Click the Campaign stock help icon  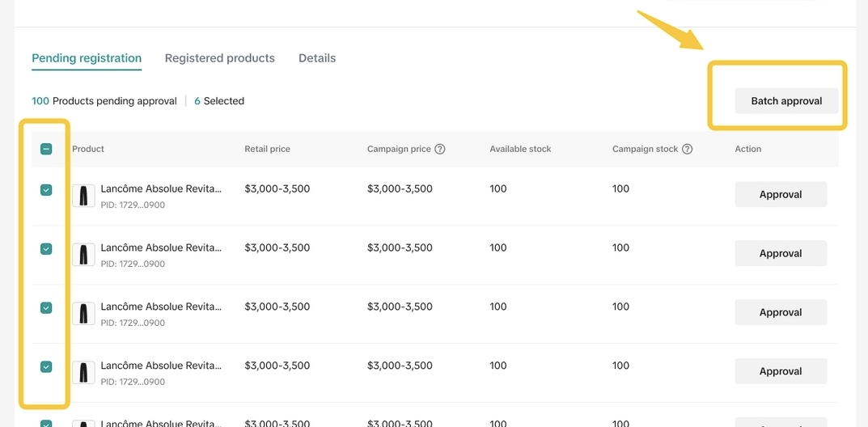[687, 149]
